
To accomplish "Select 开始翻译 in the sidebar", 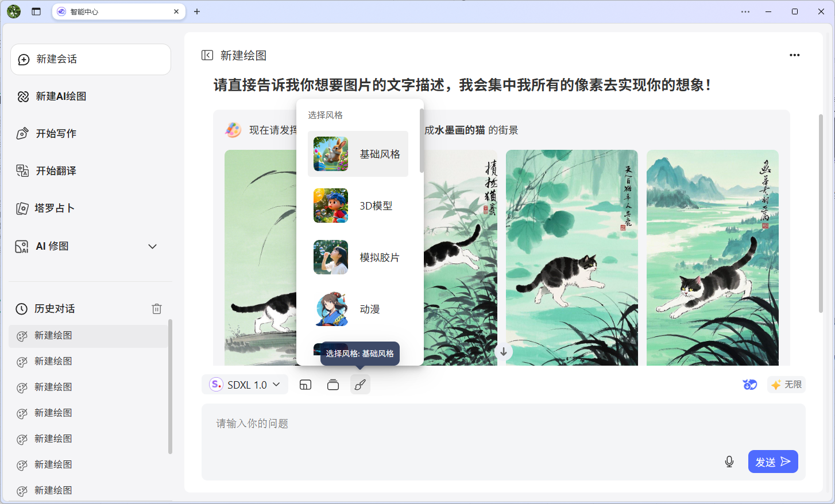I will pyautogui.click(x=56, y=171).
